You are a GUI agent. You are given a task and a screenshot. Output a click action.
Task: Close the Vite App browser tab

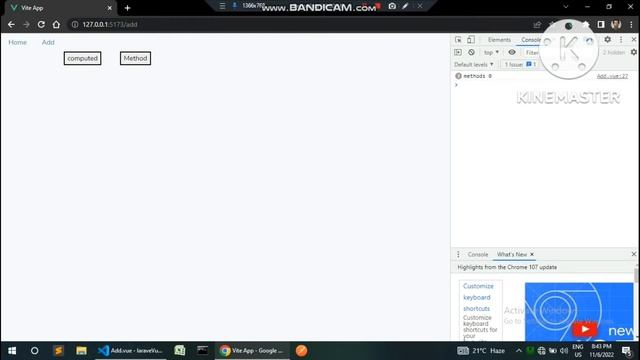(x=109, y=8)
